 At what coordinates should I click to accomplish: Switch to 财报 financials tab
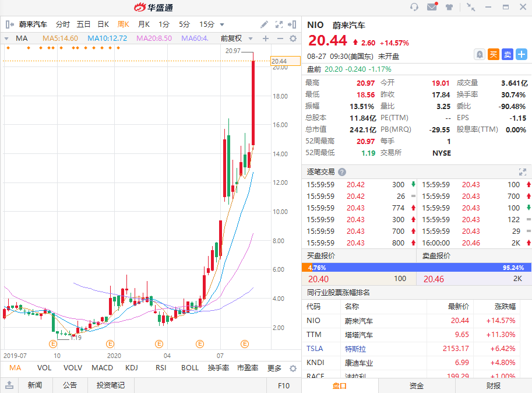pyautogui.click(x=494, y=385)
